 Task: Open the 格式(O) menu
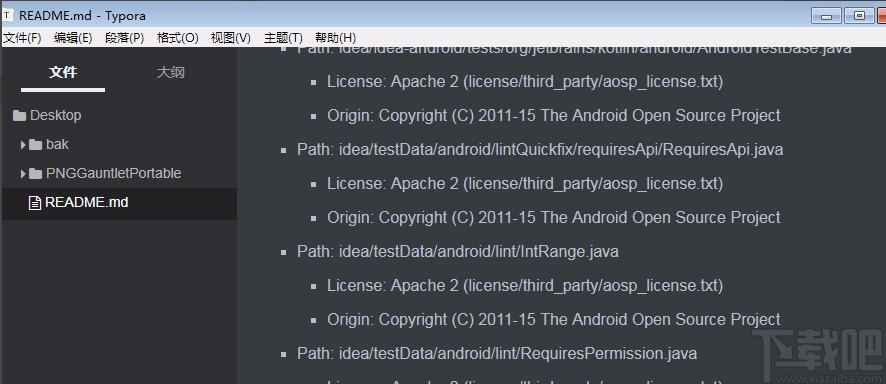(x=177, y=38)
